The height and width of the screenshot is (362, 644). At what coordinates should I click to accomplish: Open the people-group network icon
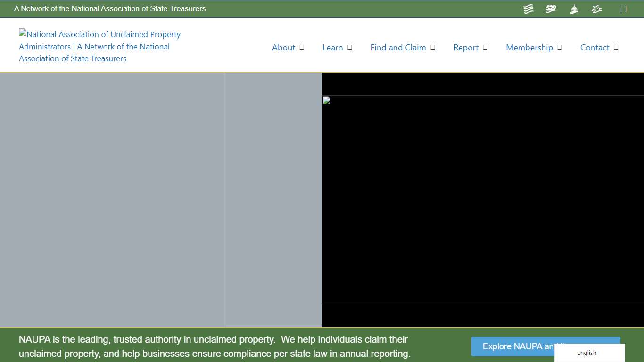(x=596, y=8)
